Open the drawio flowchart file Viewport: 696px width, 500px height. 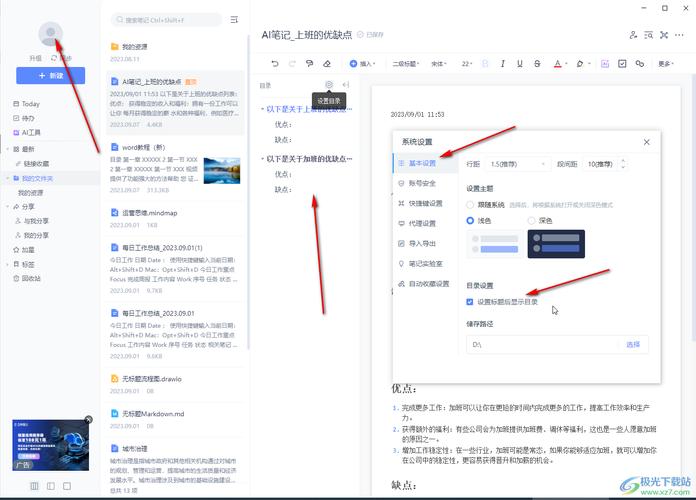[x=175, y=385]
